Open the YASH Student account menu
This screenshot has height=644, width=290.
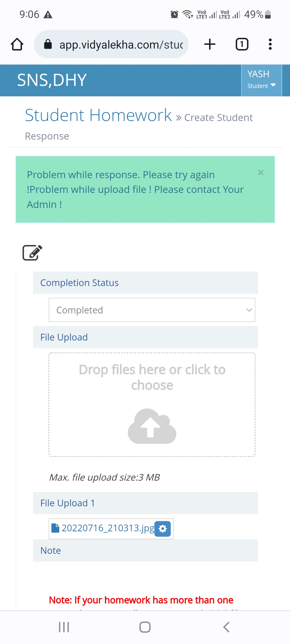click(262, 80)
